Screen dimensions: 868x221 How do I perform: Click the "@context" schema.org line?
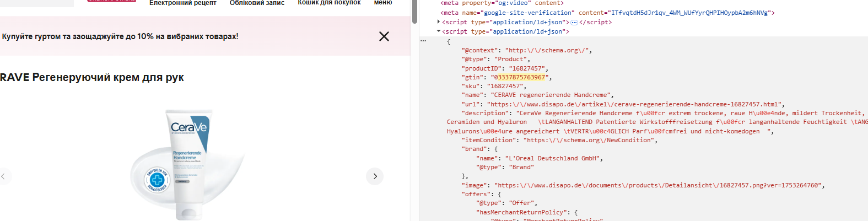(527, 50)
